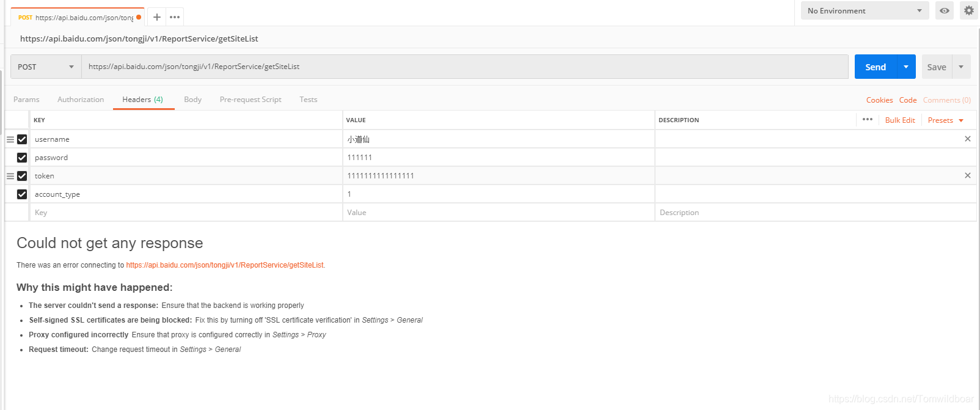Click the Save button
Screen dimensions: 980x410
[937, 67]
